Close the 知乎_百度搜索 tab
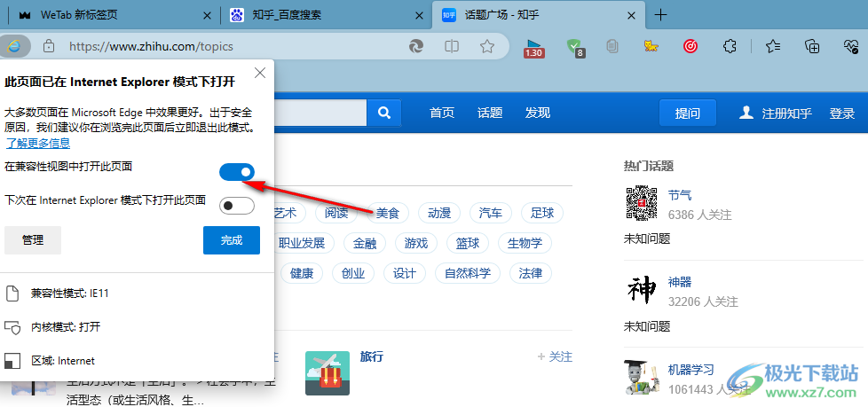The height and width of the screenshot is (407, 868). click(x=419, y=15)
